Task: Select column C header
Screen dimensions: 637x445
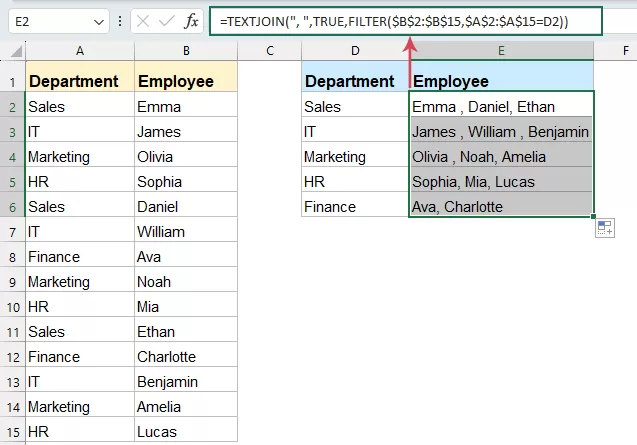Action: pyautogui.click(x=270, y=51)
